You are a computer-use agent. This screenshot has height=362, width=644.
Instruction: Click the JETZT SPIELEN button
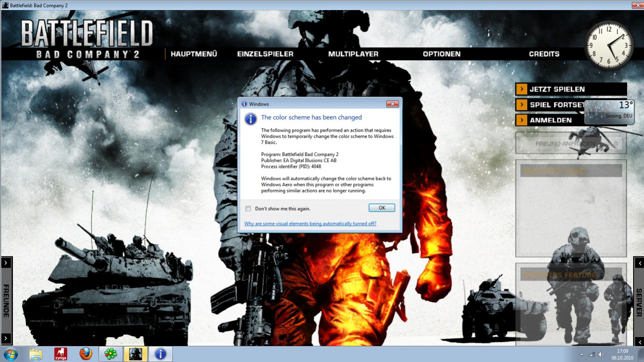[571, 89]
